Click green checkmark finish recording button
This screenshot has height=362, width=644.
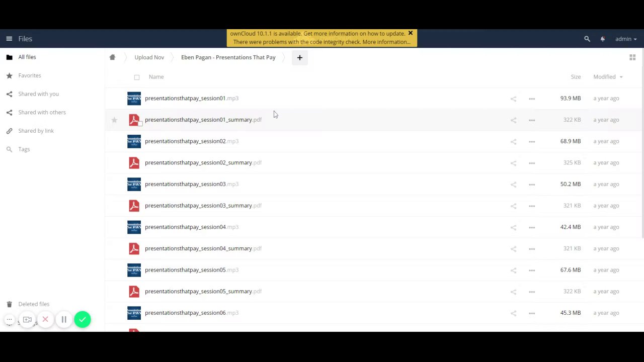83,319
